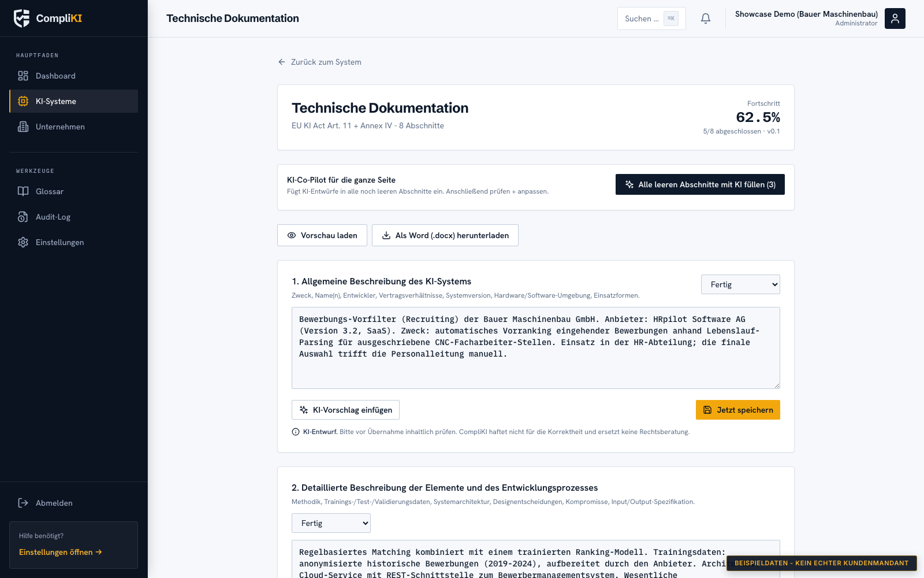Click the Glossar book icon
The width and height of the screenshot is (924, 578).
point(23,191)
